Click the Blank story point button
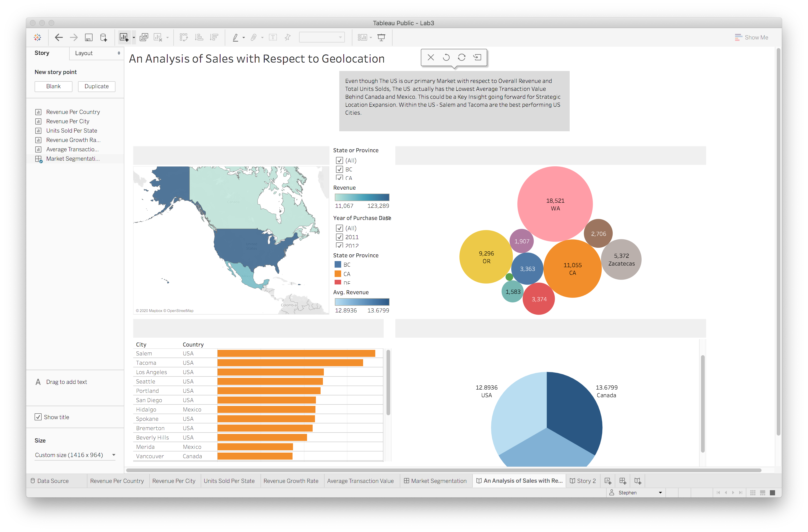 (x=53, y=86)
